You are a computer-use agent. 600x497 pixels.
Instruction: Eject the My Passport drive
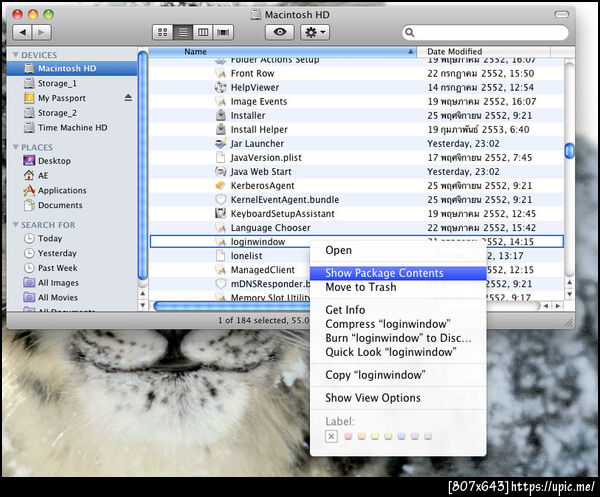pos(128,98)
